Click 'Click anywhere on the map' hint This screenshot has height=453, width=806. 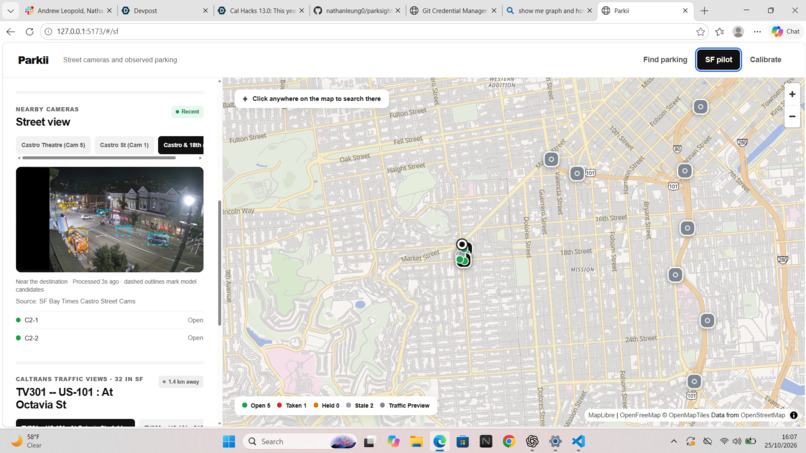click(x=312, y=99)
